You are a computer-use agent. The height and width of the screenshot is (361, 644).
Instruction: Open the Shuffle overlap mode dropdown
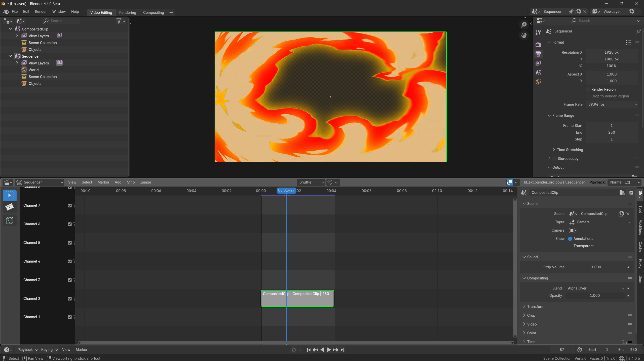pos(311,182)
